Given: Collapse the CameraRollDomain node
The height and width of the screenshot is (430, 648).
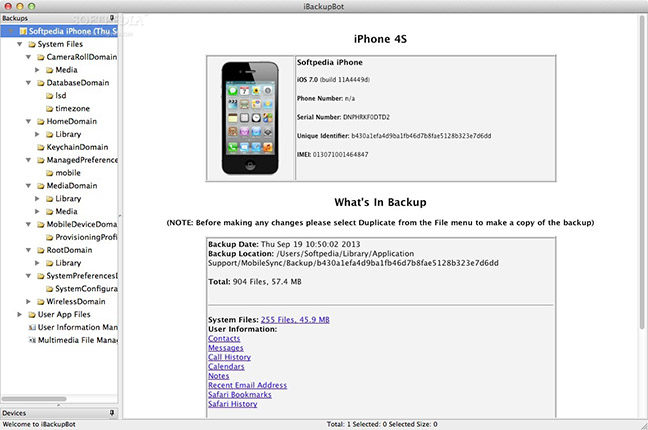Looking at the screenshot, I should coord(28,57).
